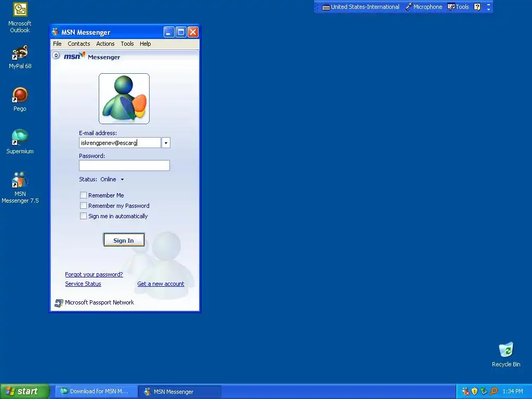
Task: Click into the Password field
Action: 124,166
